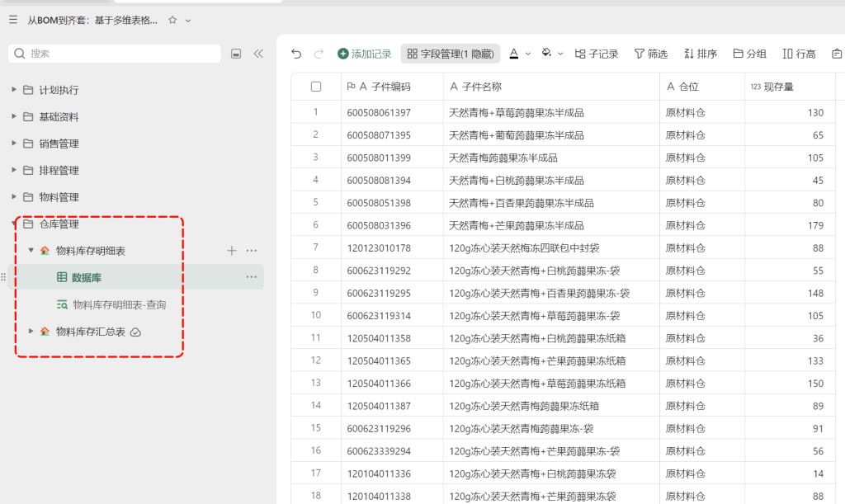This screenshot has height=504, width=845.
Task: Open more options for 物料库存明细表
Action: point(252,251)
